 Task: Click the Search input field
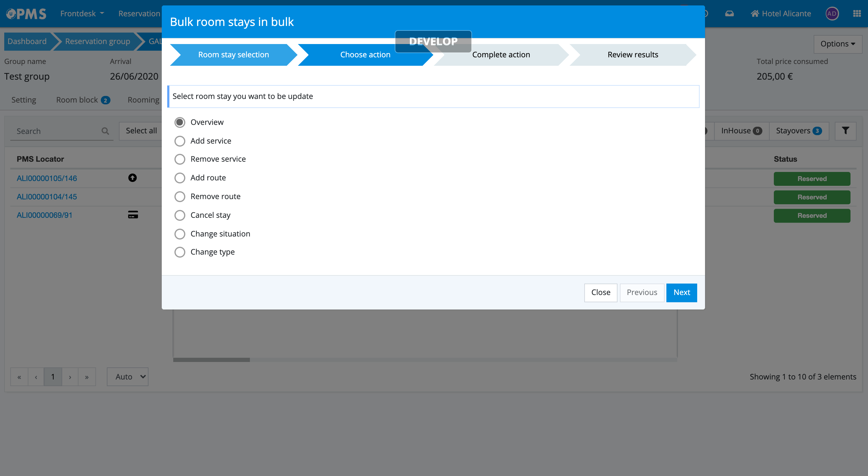pyautogui.click(x=56, y=131)
